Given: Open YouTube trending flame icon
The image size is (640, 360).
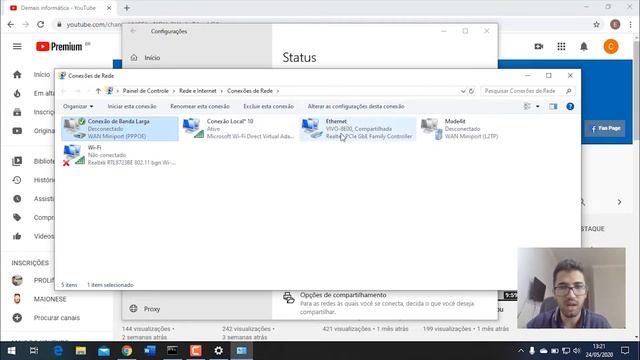Looking at the screenshot, I should (17, 93).
